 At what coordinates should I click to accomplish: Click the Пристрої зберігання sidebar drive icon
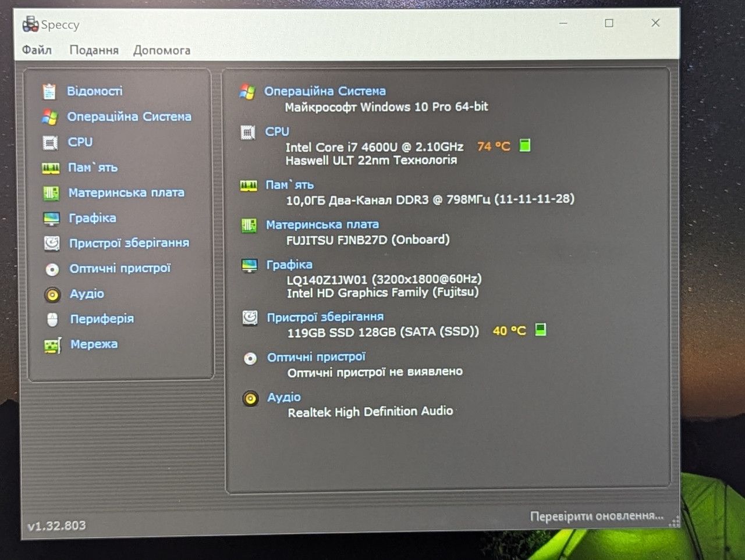[52, 243]
